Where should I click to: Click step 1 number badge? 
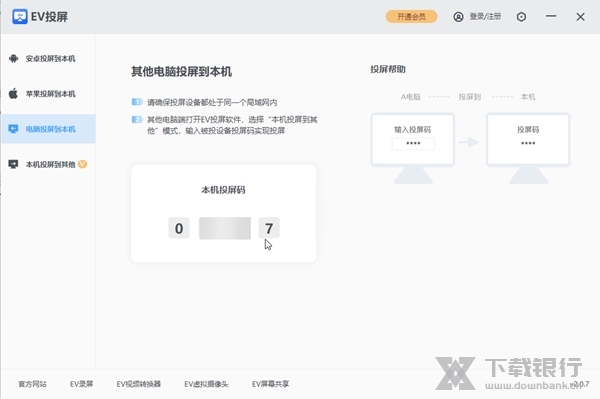[137, 102]
